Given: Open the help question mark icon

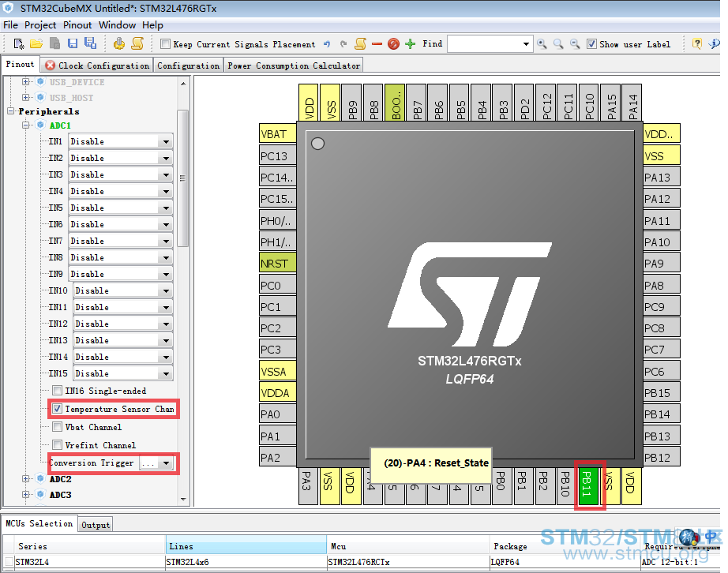Looking at the screenshot, I should tap(697, 44).
